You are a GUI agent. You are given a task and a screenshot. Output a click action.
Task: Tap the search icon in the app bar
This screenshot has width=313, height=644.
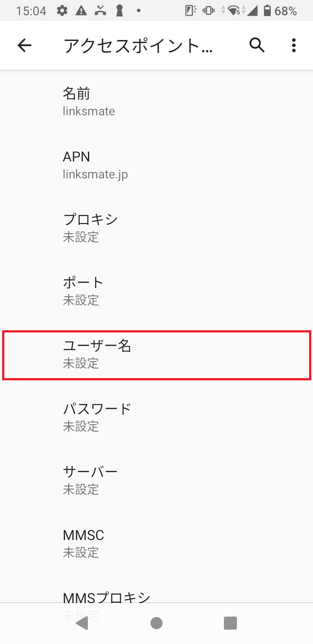[x=257, y=45]
